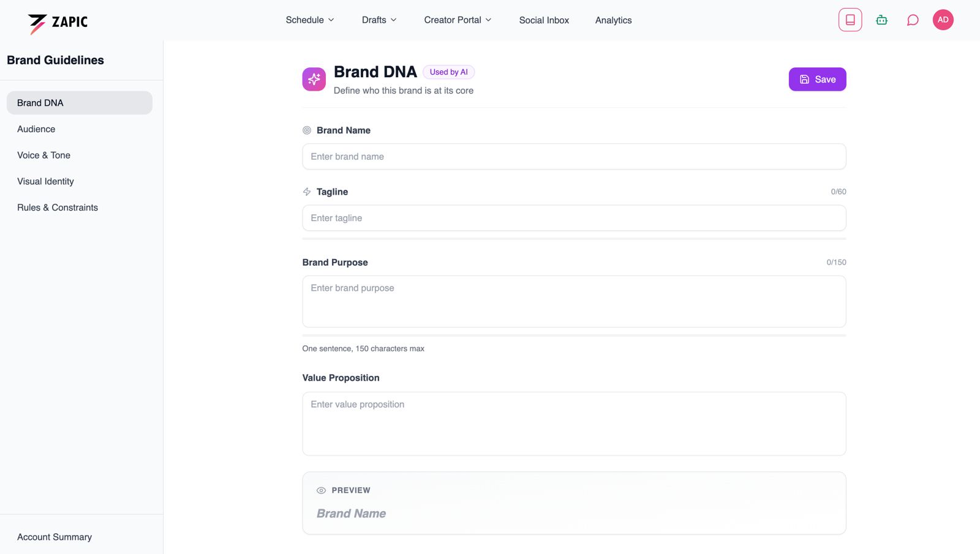980x554 pixels.
Task: Click the Used by AI badge
Action: (448, 72)
